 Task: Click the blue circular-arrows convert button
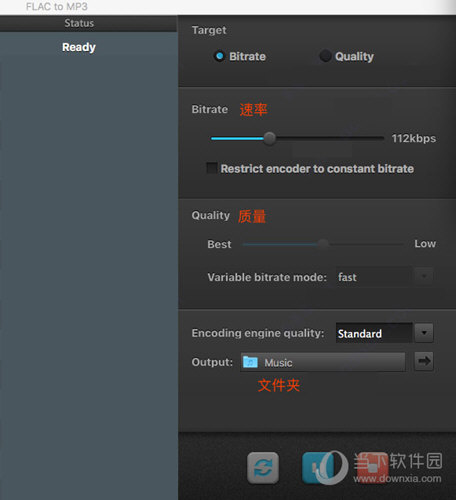[263, 467]
